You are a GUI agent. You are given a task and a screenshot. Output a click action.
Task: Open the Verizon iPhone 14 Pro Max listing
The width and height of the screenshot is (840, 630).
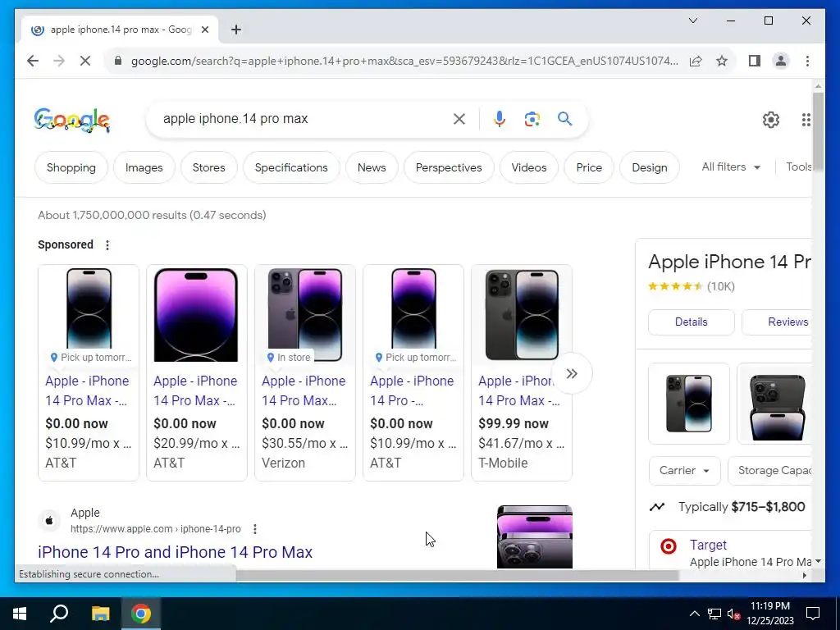click(x=305, y=373)
